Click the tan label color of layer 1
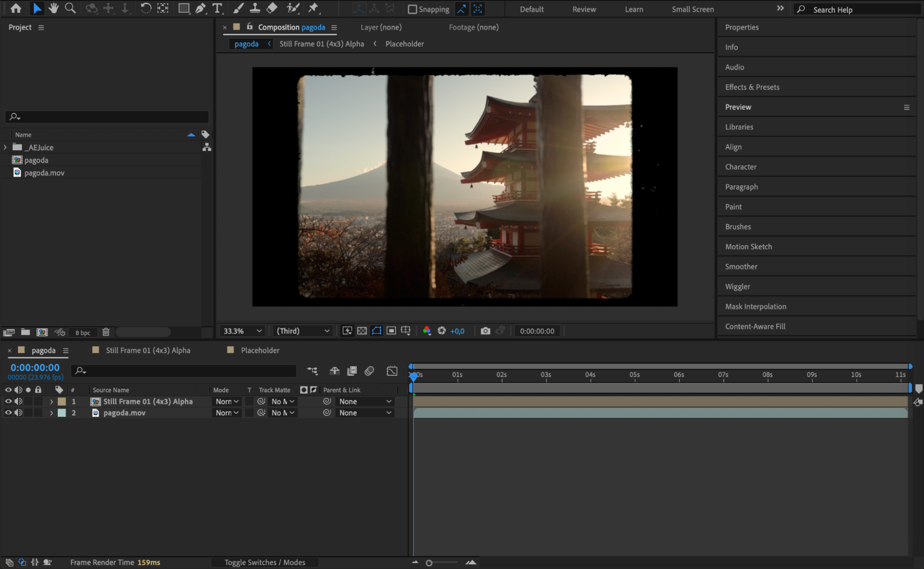This screenshot has height=569, width=924. pos(61,402)
